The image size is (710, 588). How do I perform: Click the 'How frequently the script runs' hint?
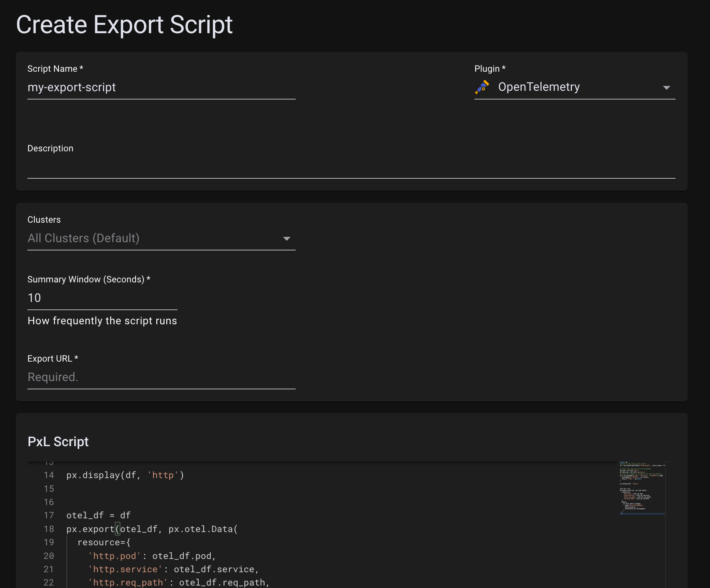tap(102, 321)
